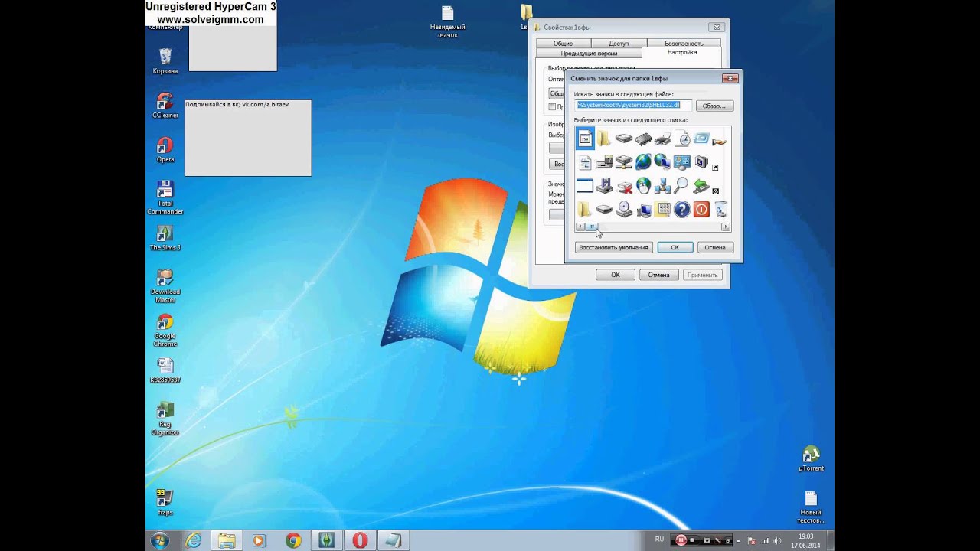Click Отмена in the change icon dialog
The image size is (980, 551).
click(x=715, y=247)
